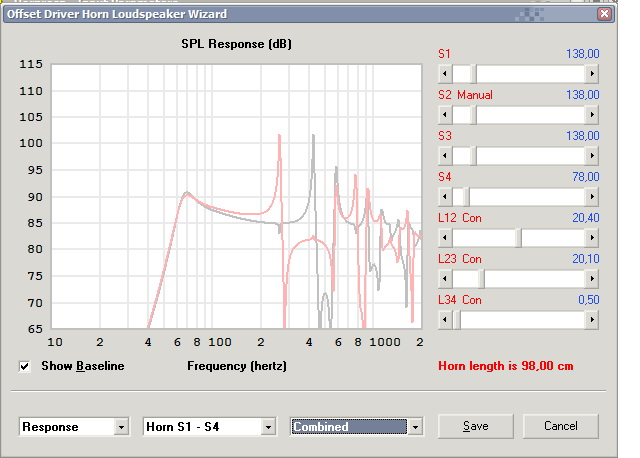Click the S2 Manual label
640x458 pixels.
coord(465,95)
